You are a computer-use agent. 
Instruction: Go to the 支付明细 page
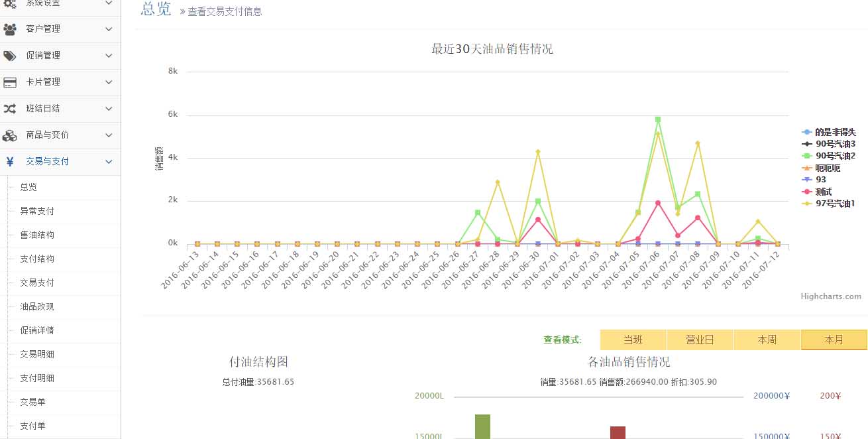[37, 379]
